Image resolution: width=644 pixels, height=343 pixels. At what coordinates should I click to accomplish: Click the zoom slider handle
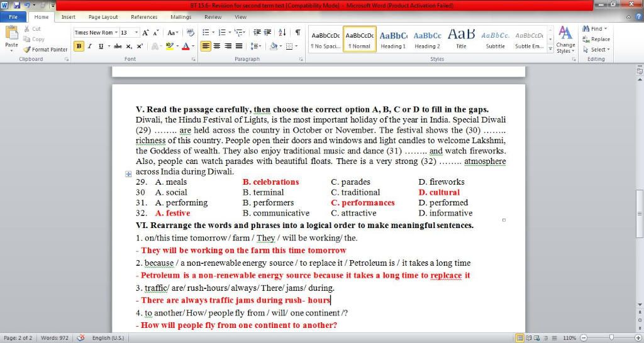pos(611,338)
